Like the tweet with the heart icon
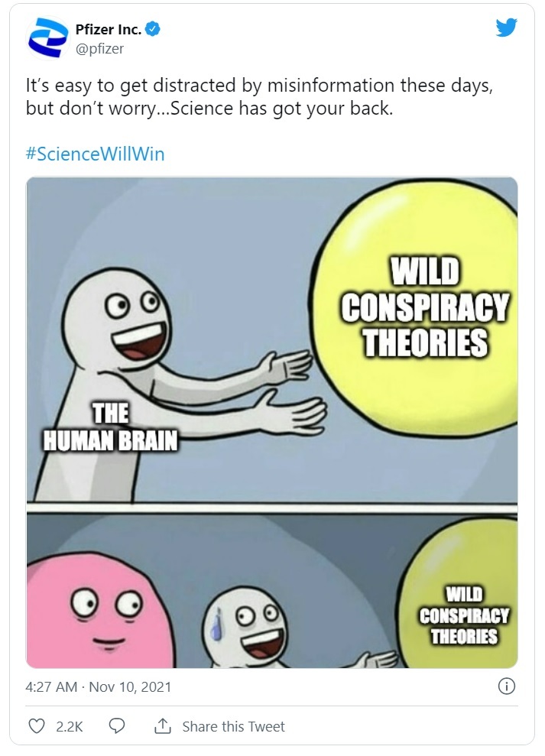The image size is (545, 756). tap(37, 725)
